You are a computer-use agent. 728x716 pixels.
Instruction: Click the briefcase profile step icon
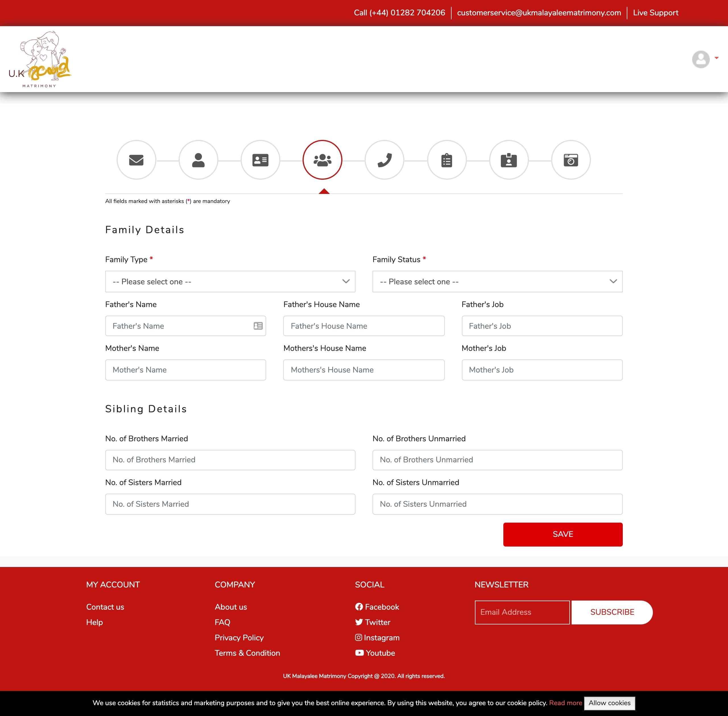[x=508, y=160]
